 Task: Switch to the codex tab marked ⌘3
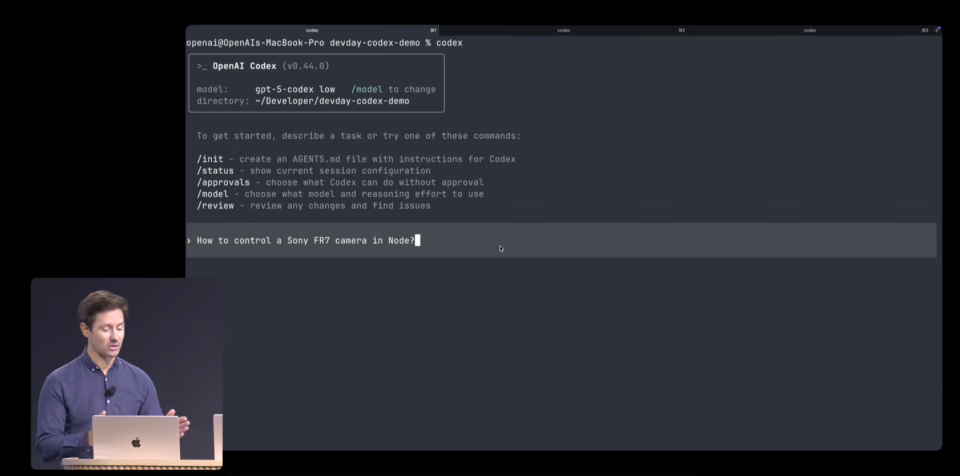(x=810, y=30)
